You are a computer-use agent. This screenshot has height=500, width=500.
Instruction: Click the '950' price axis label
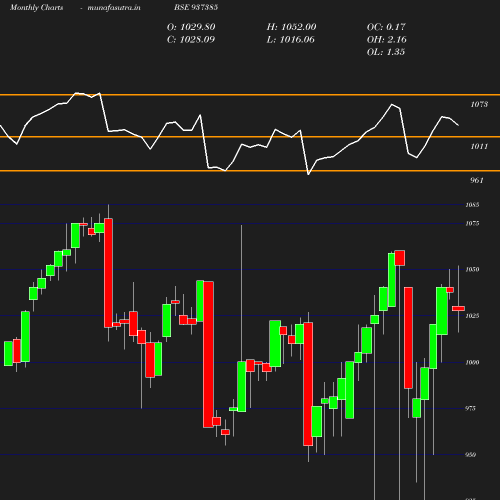pos(470,455)
